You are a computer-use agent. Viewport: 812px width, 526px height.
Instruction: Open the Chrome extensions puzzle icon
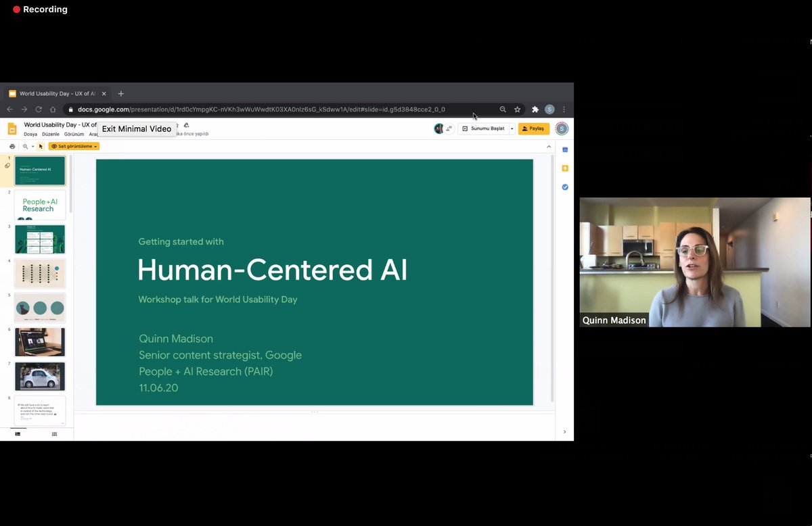tap(535, 110)
